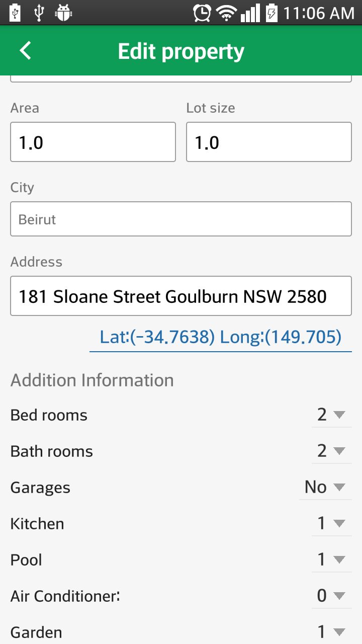Tap the Android debug bug icon
The height and width of the screenshot is (644, 362).
pyautogui.click(x=63, y=13)
